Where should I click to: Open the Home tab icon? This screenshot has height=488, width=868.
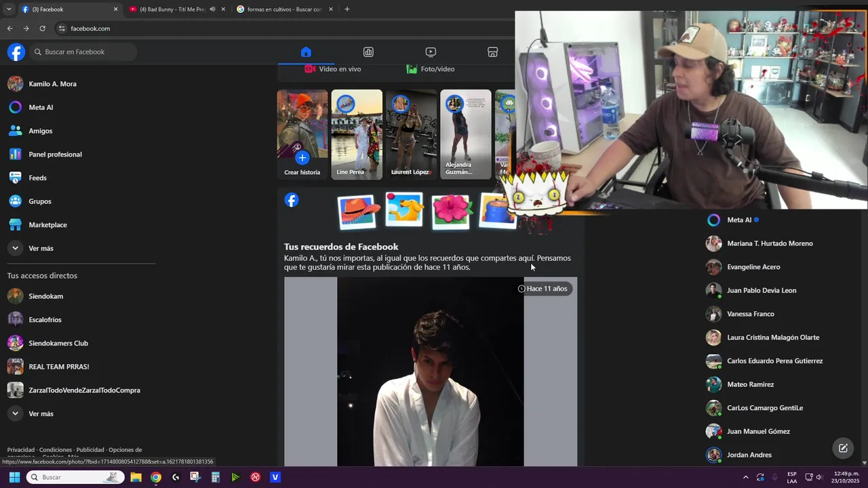pos(306,52)
